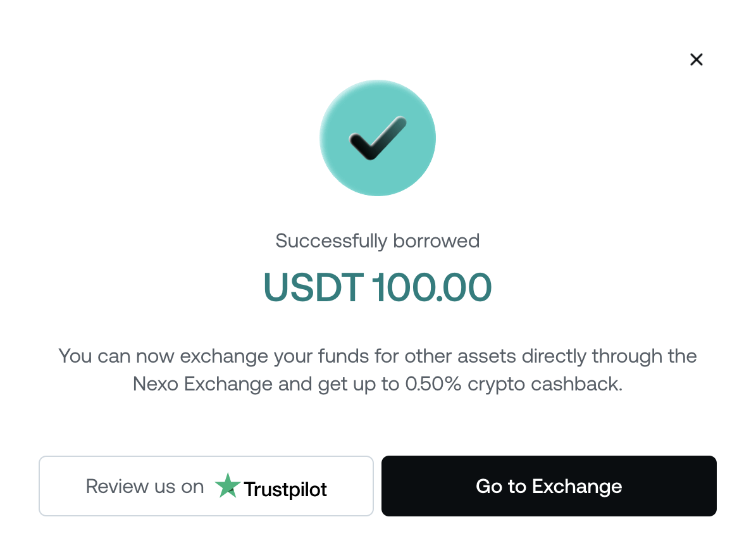The width and height of the screenshot is (756, 555).
Task: Click the description paragraph about exchanging funds
Action: pos(378,369)
